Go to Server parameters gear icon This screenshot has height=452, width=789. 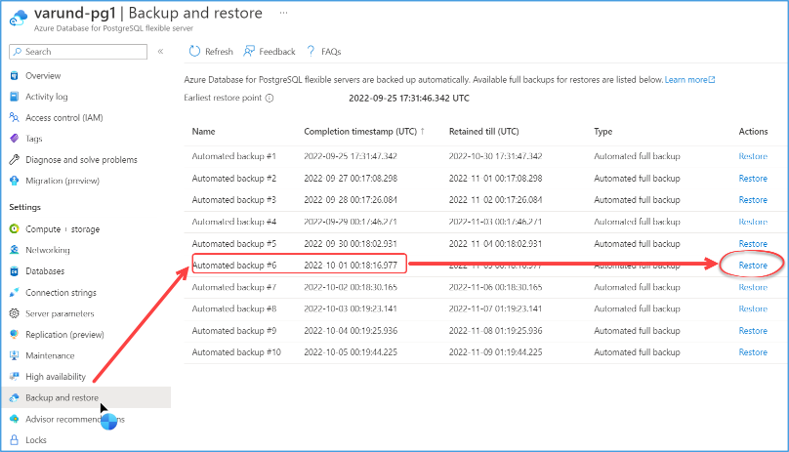point(14,314)
